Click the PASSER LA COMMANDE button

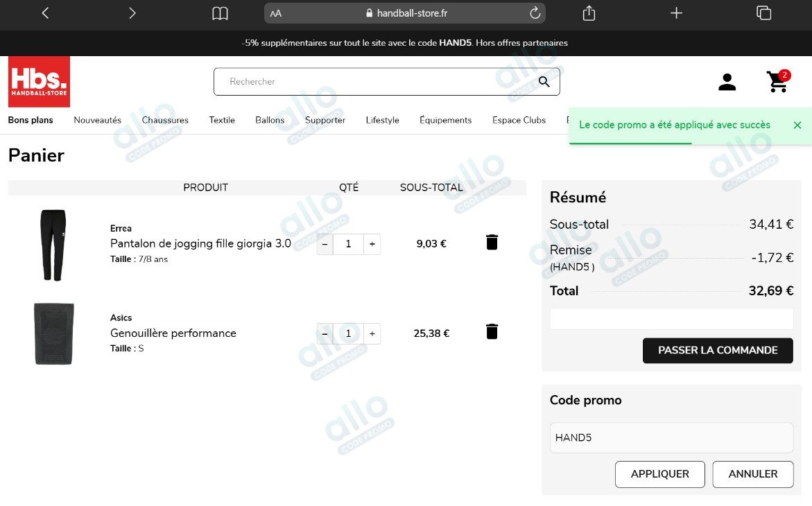(x=718, y=351)
